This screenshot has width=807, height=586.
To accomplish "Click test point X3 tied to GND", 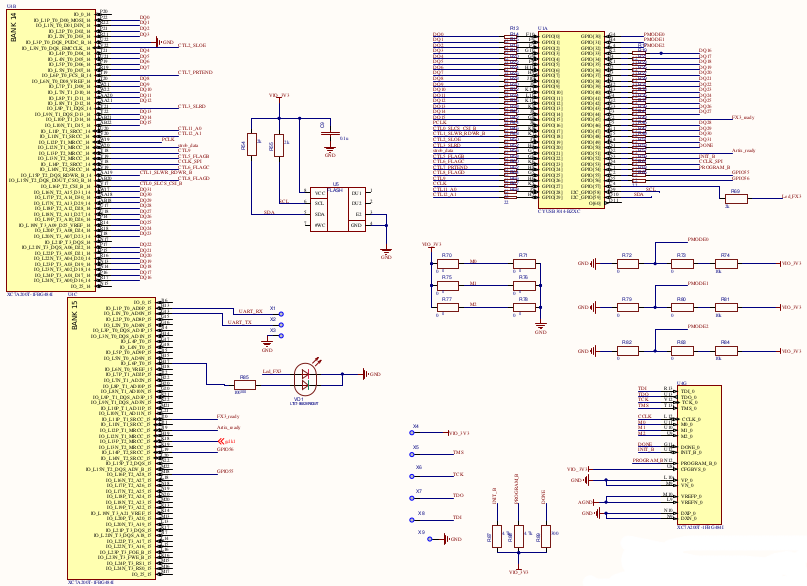I will [281, 336].
